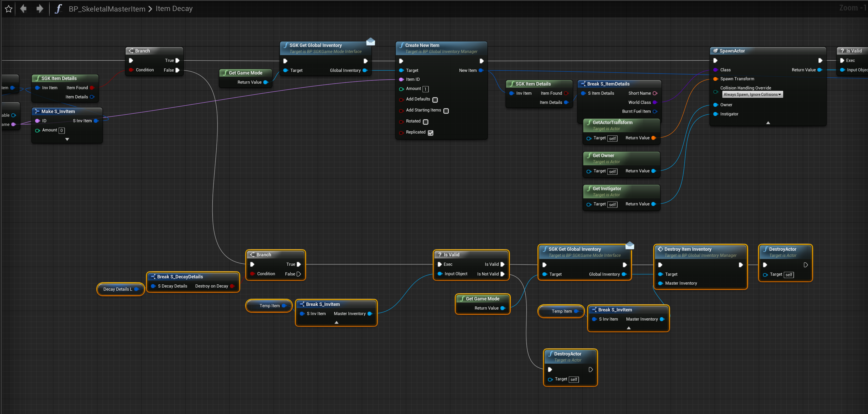Click the forward navigation arrow

[x=40, y=8]
